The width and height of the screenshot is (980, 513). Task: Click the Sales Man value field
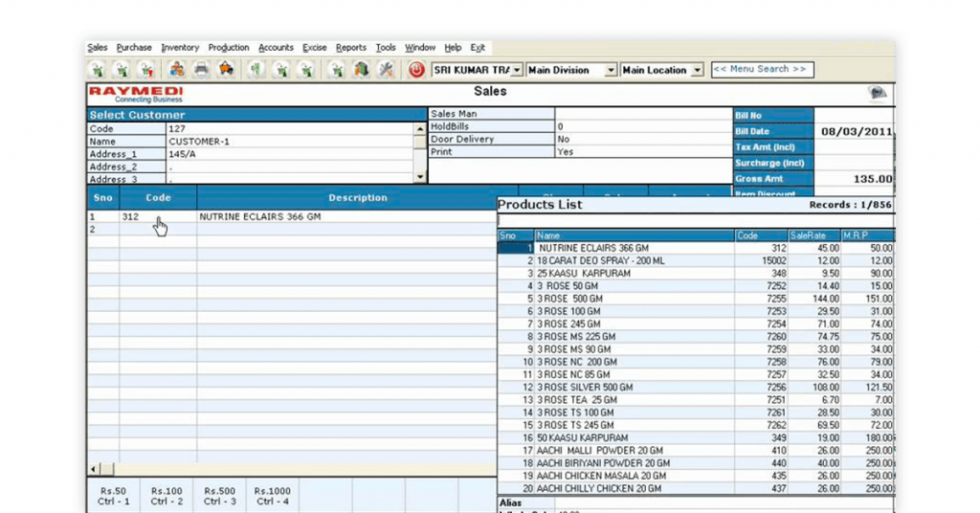coord(643,113)
